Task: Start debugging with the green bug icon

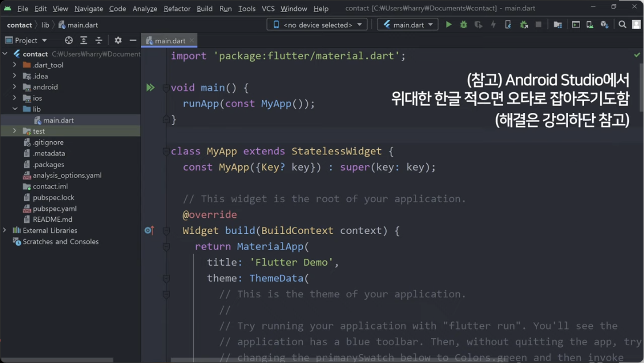Action: 463,25
